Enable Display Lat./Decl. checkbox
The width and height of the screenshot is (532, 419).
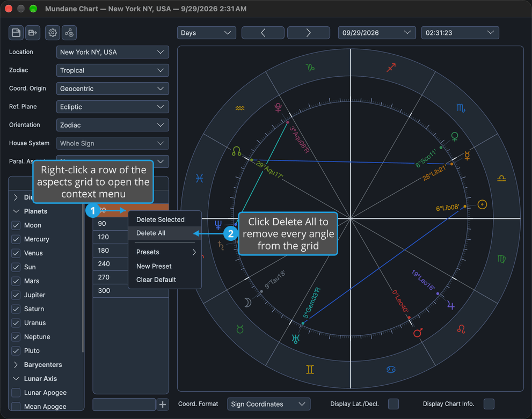point(393,404)
